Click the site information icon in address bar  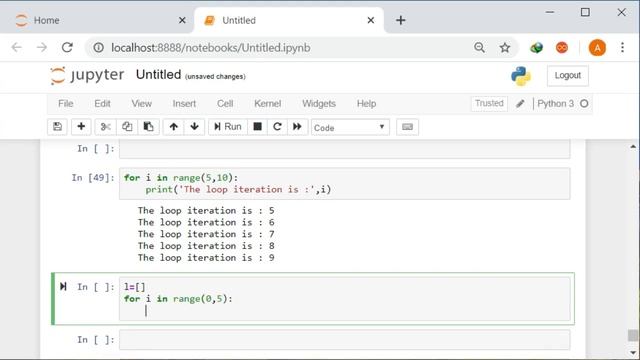[x=99, y=48]
